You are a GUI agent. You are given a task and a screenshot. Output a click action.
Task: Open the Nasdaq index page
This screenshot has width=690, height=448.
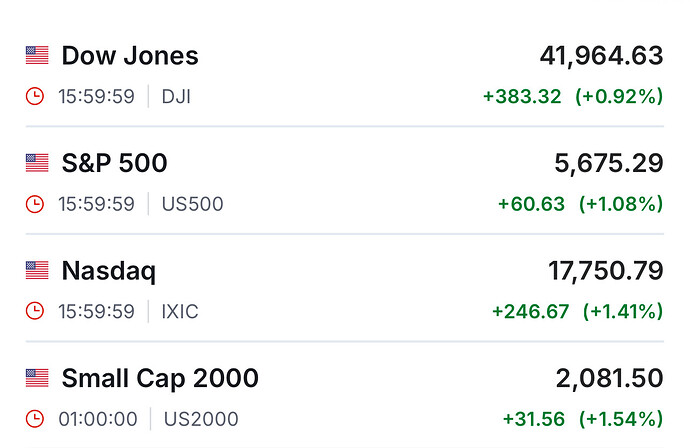(x=109, y=270)
